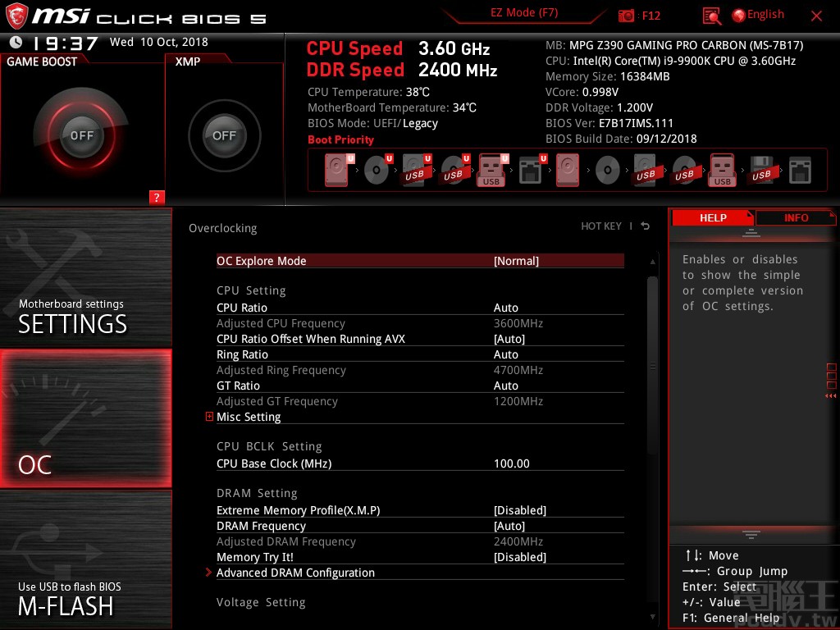
Task: Click the scroll down arrow of settings list
Action: (x=652, y=617)
